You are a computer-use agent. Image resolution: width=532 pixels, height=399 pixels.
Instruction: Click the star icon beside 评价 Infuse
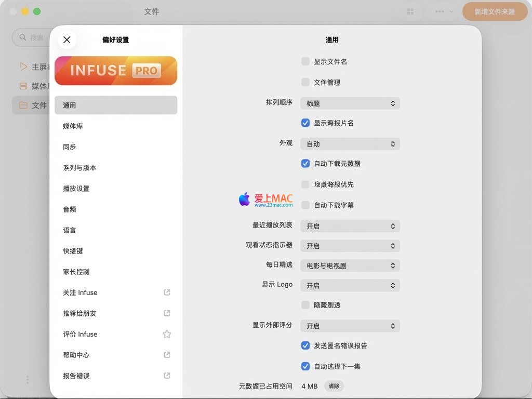(167, 334)
